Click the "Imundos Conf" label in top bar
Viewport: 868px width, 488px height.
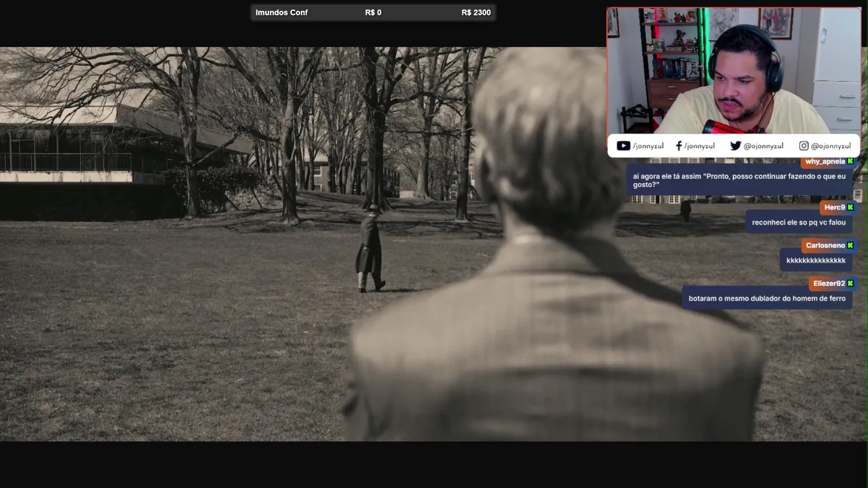(x=281, y=12)
